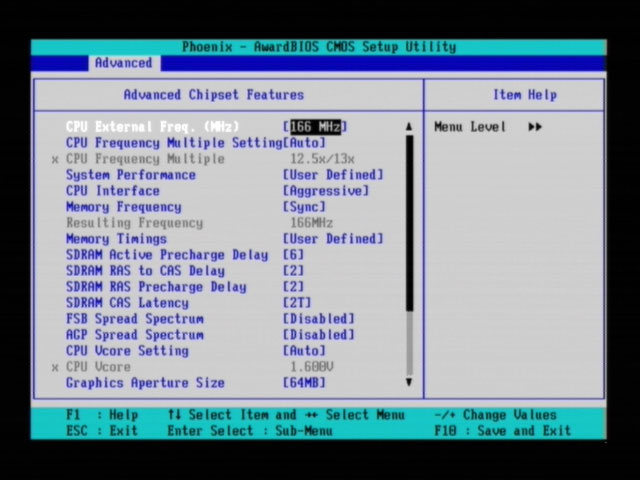
Task: Select the CPU Vcore Setting option
Action: coord(127,351)
